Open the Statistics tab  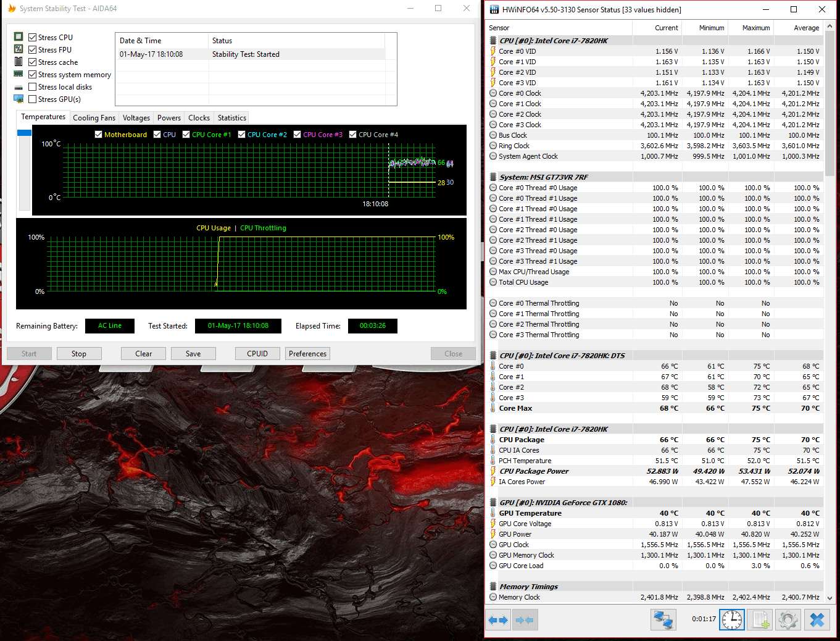(231, 118)
